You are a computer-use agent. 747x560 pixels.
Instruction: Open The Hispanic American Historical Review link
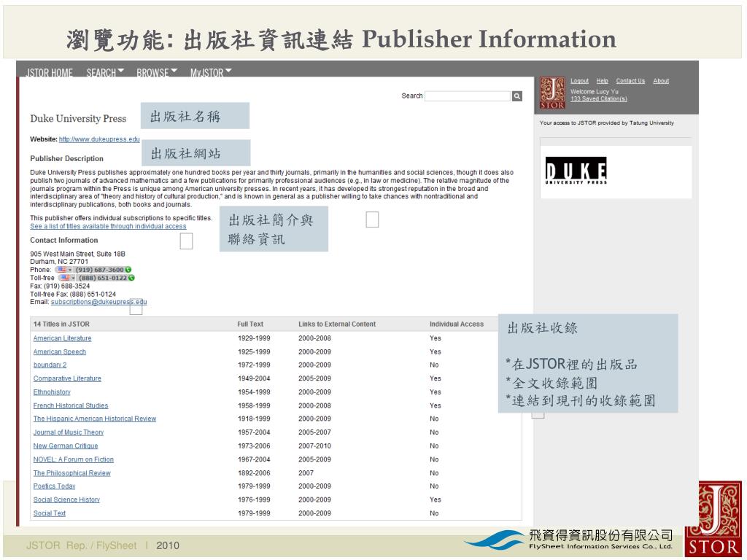(x=95, y=419)
